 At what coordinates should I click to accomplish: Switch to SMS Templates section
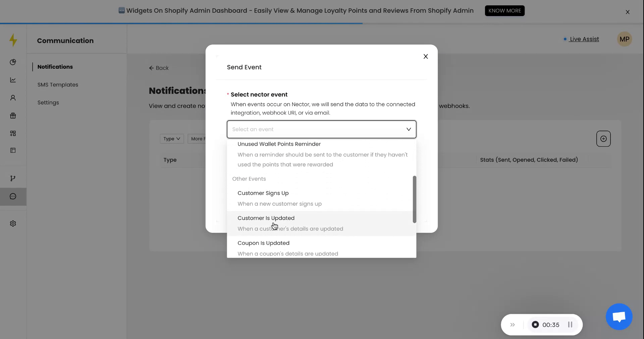pos(57,84)
